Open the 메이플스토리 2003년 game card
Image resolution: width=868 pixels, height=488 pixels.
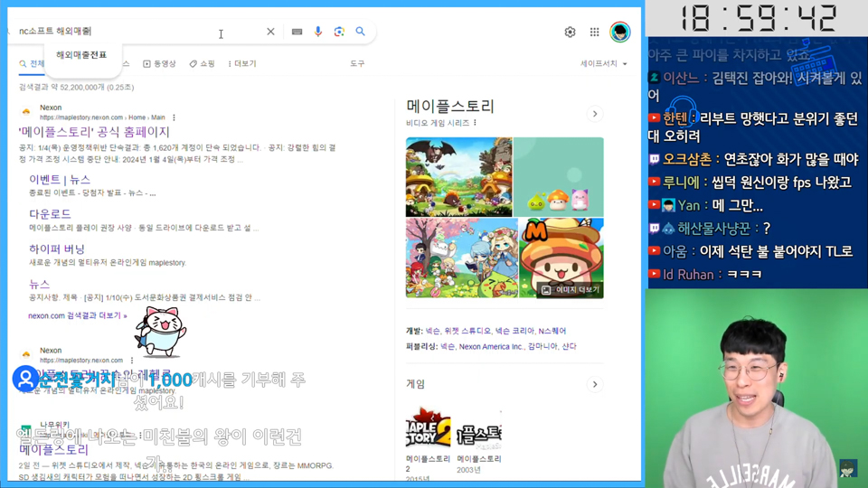(479, 443)
